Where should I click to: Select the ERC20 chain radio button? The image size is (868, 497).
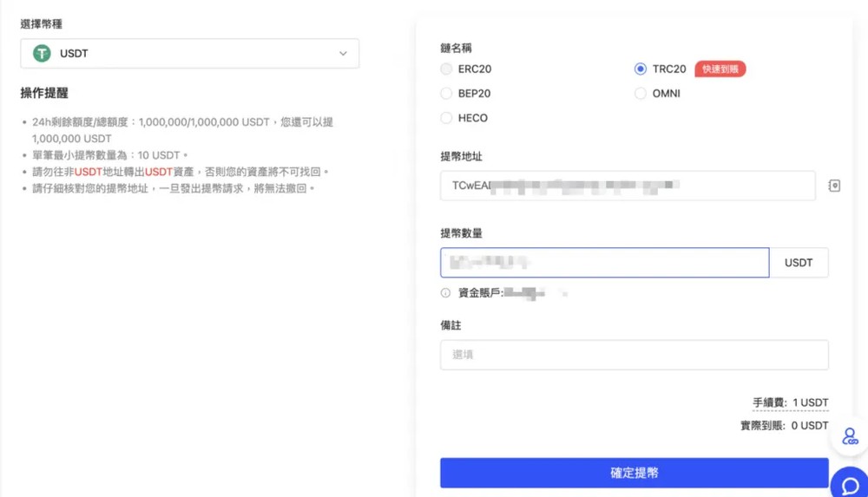coord(446,69)
